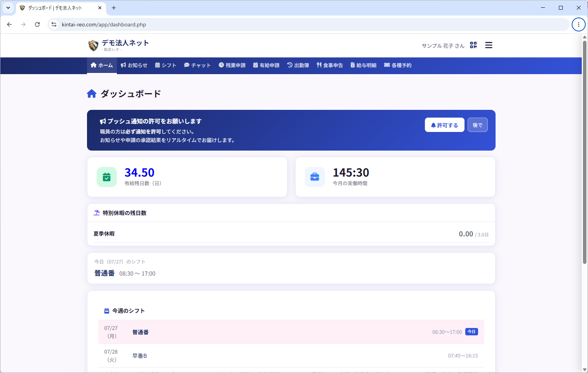Reload the page
Image resolution: width=588 pixels, height=373 pixels.
point(37,24)
